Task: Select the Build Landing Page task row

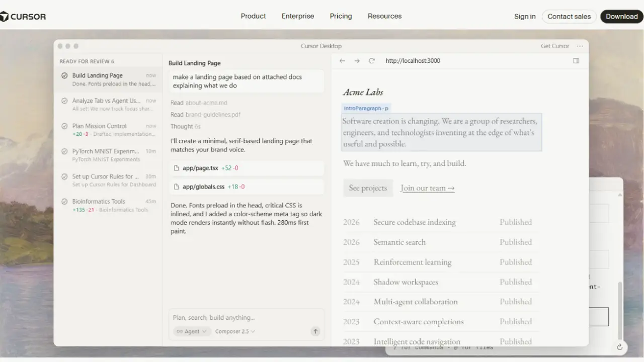Action: [108, 79]
